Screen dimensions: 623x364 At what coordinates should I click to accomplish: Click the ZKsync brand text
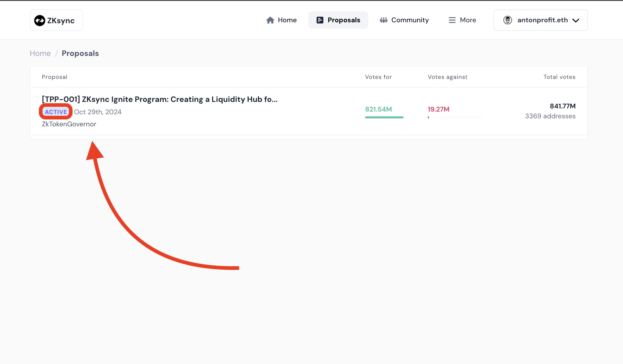(61, 21)
